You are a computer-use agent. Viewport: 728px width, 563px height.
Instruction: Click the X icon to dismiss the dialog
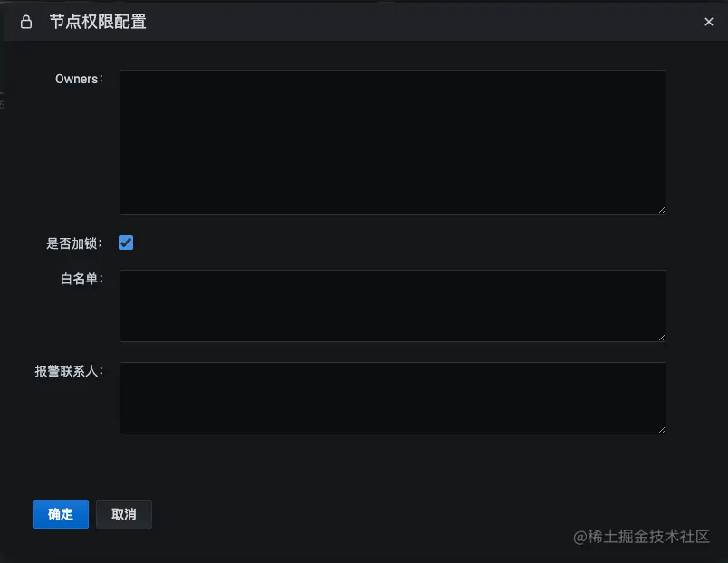(709, 22)
